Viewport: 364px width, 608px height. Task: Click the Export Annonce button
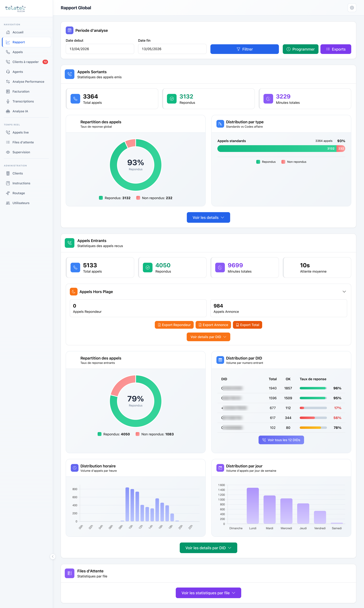[213, 325]
